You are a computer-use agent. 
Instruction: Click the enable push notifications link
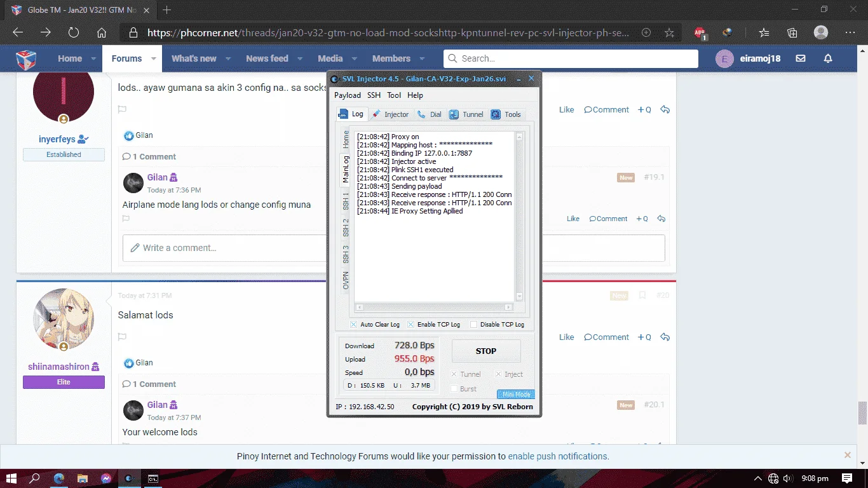pos(557,456)
